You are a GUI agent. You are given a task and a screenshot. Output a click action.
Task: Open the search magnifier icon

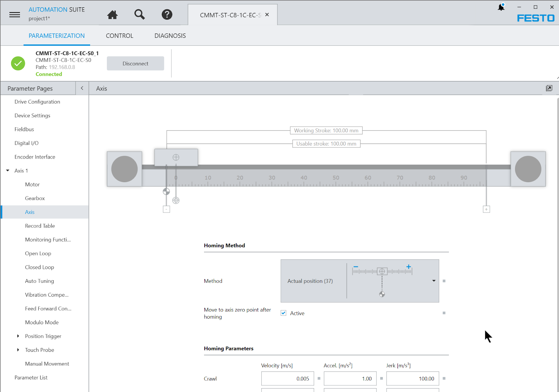pyautogui.click(x=139, y=14)
